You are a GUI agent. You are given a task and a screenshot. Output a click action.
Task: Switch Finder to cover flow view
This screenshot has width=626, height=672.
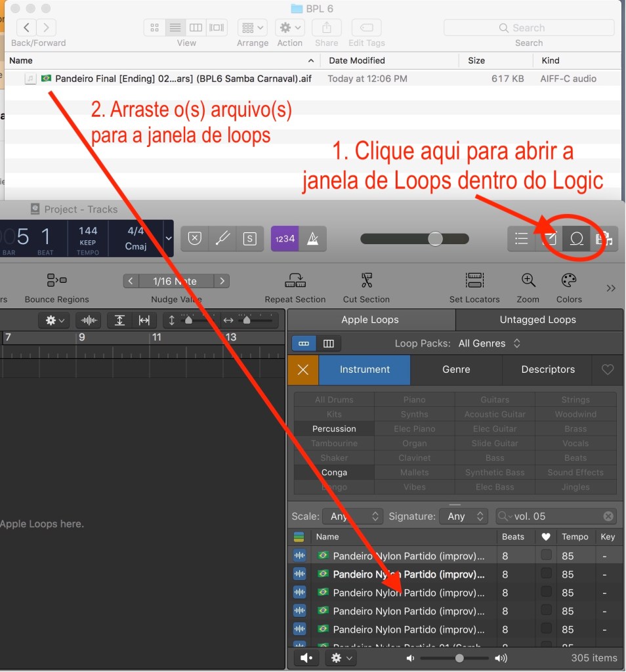point(217,28)
